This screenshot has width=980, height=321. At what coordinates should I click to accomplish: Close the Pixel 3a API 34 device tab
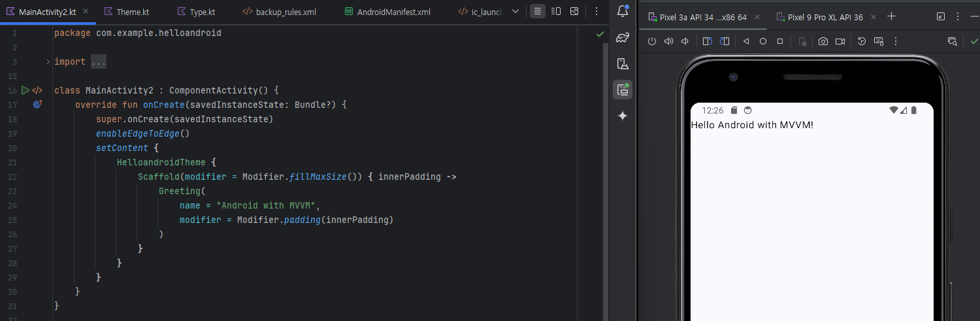pyautogui.click(x=759, y=17)
